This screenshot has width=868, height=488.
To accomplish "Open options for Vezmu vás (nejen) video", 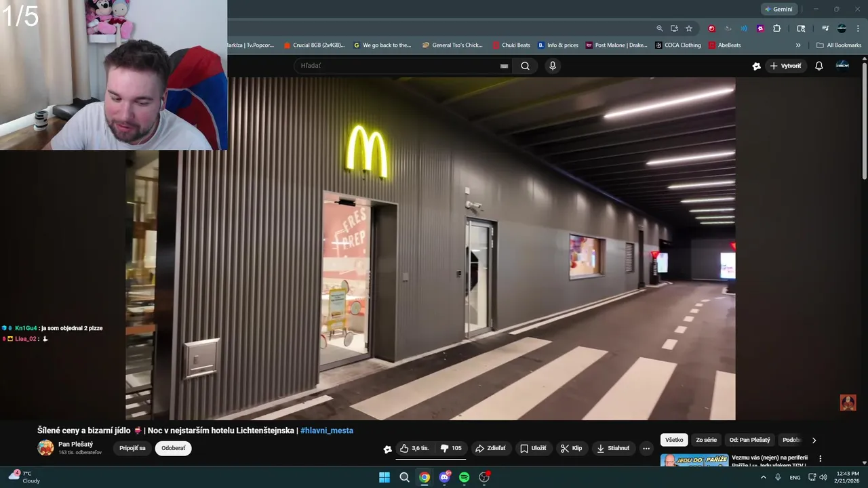I will pos(820,459).
